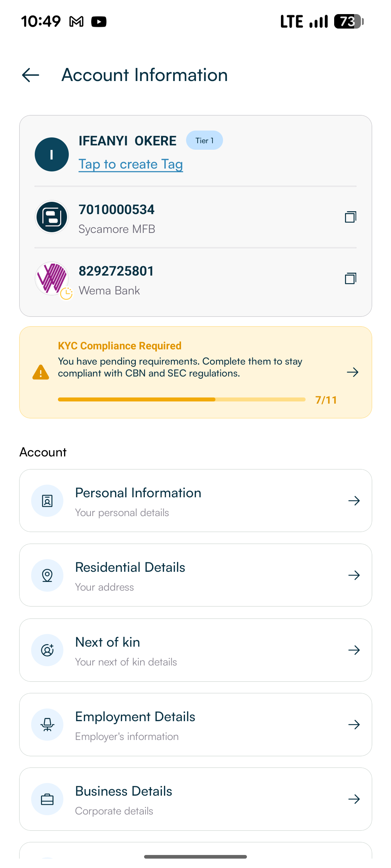Open the Residential Details menu item

pyautogui.click(x=195, y=575)
